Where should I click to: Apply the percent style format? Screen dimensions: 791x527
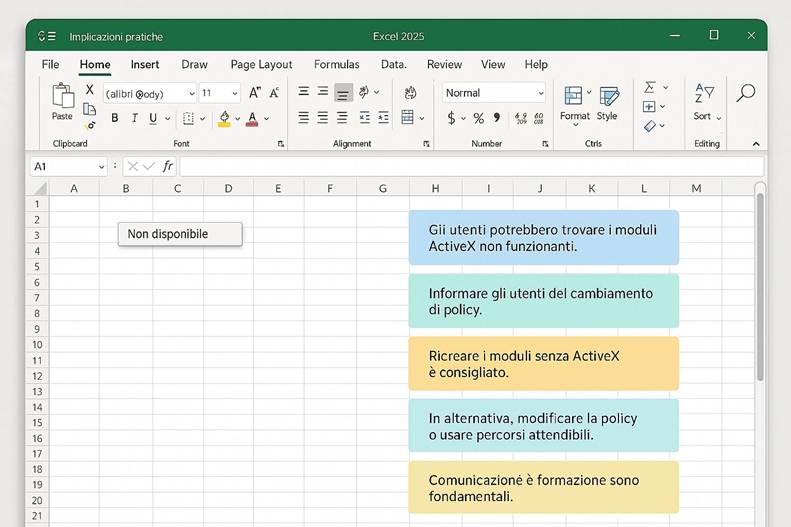coord(478,118)
